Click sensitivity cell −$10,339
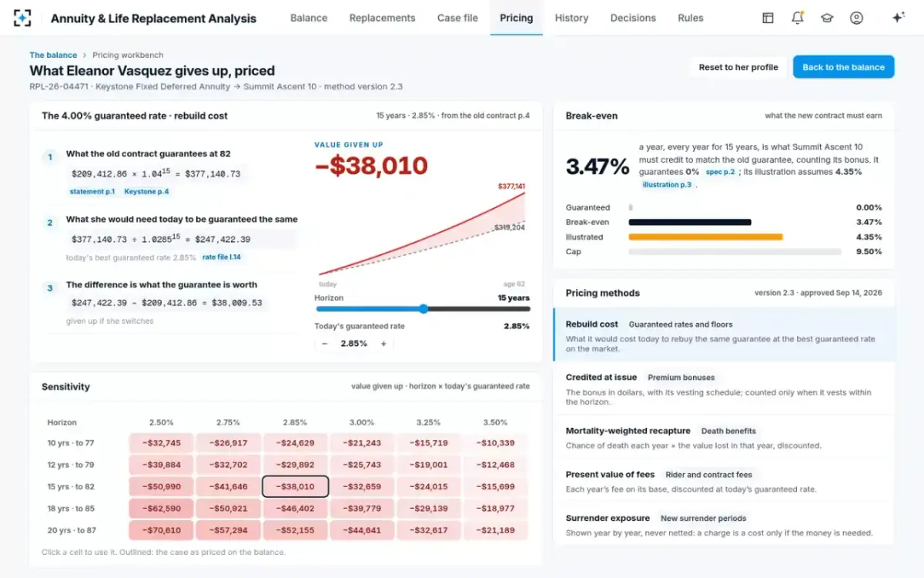This screenshot has width=924, height=578. point(495,443)
